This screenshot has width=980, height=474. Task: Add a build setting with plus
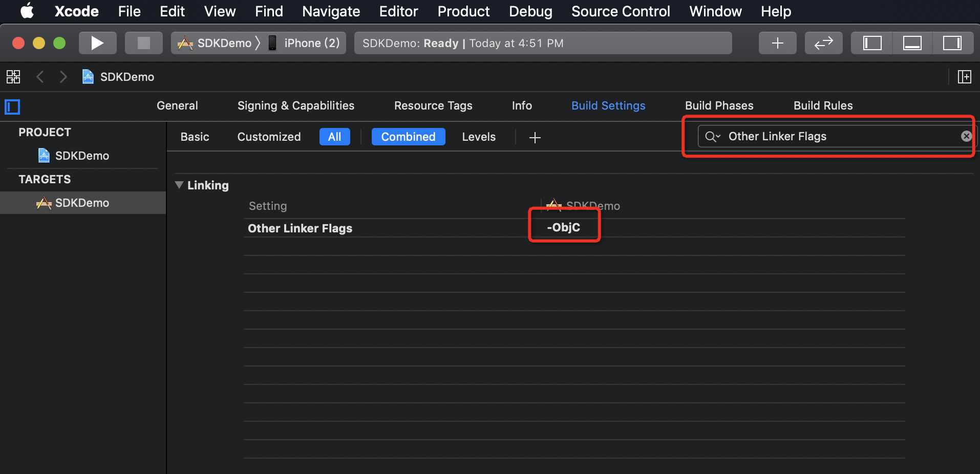click(x=535, y=137)
